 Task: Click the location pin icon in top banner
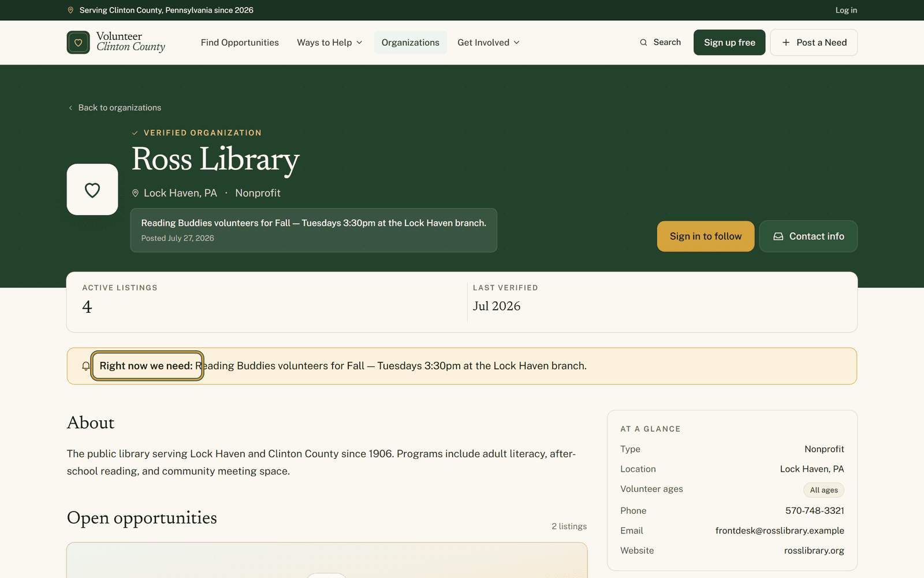pyautogui.click(x=70, y=10)
